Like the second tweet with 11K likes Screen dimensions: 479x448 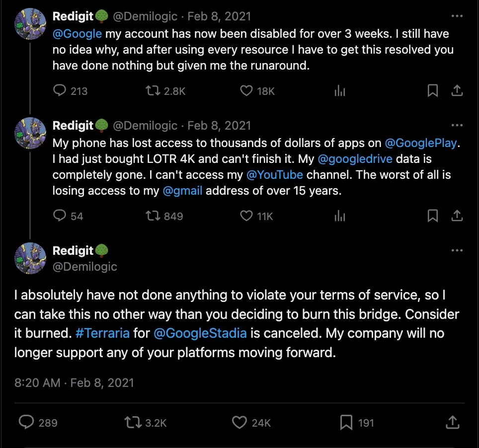pos(246,216)
